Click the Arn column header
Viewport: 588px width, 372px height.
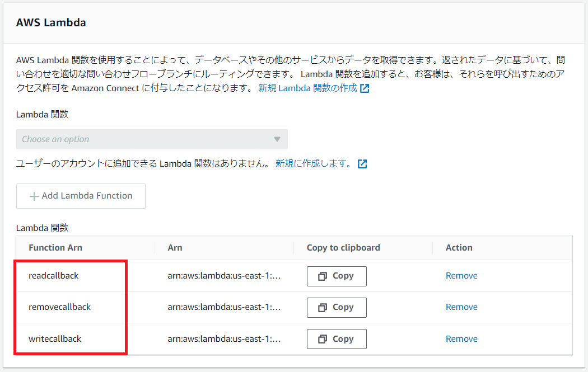[x=175, y=248]
